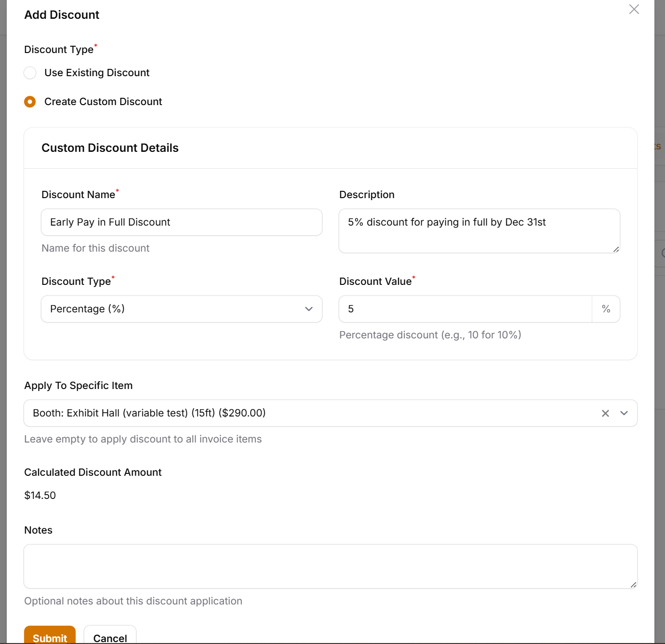The image size is (665, 644).
Task: Grab the Notes box resize handle
Action: [x=633, y=585]
